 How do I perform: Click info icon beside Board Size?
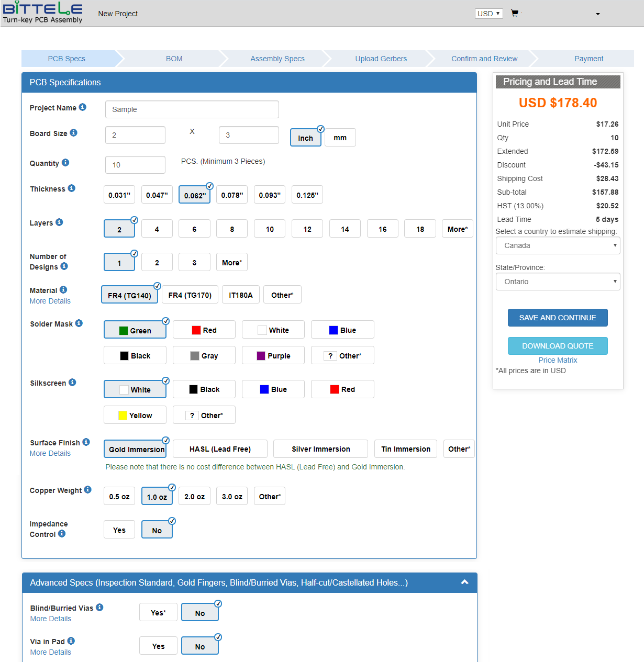coord(74,133)
